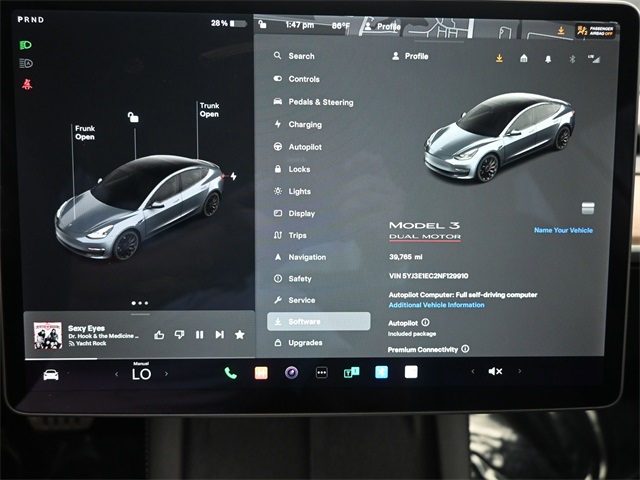Open the Trips menu
Viewport: 640px width, 480px height.
290,235
